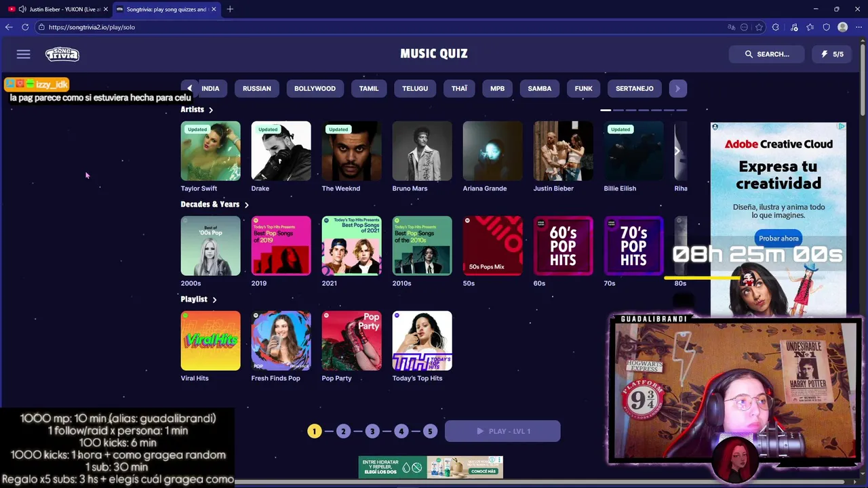Select the MPB genre chip

[497, 89]
